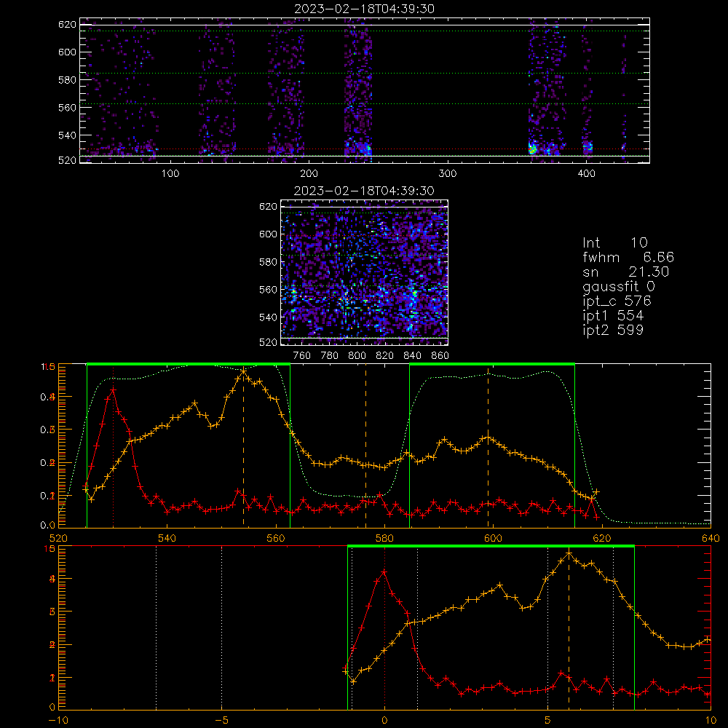
Task: Click x-axis label 400 on top plot
Action: (586, 174)
